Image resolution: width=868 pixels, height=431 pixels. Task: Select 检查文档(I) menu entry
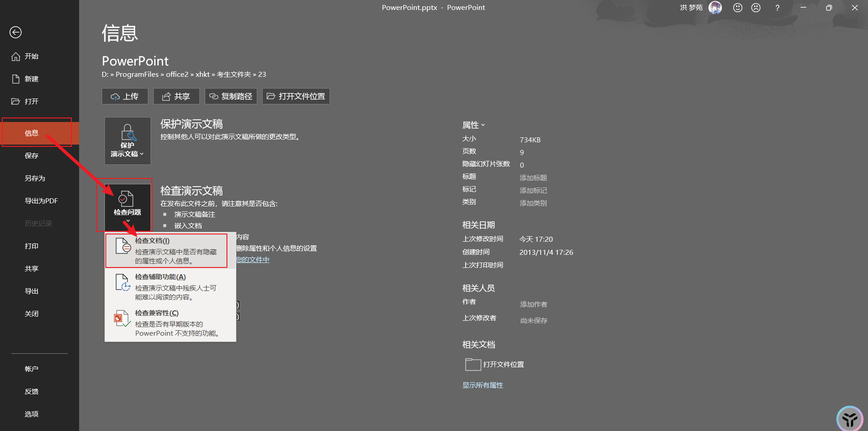(170, 251)
